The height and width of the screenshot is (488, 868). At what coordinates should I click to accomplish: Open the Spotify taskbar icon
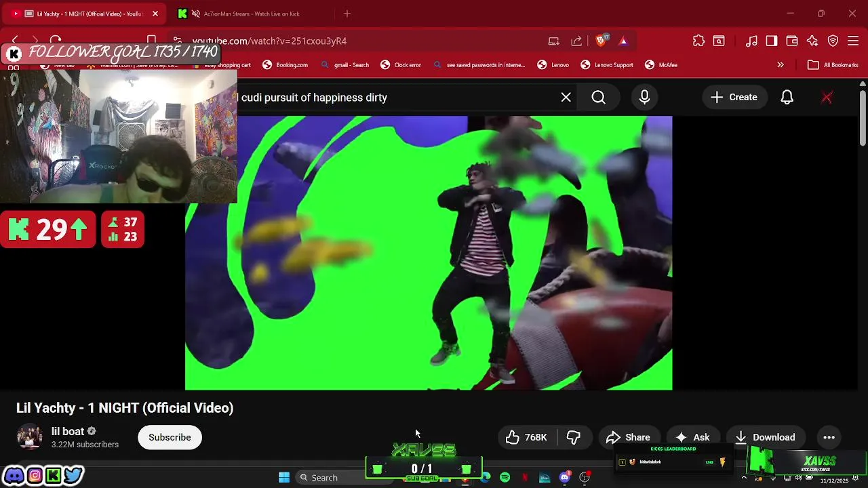click(505, 478)
